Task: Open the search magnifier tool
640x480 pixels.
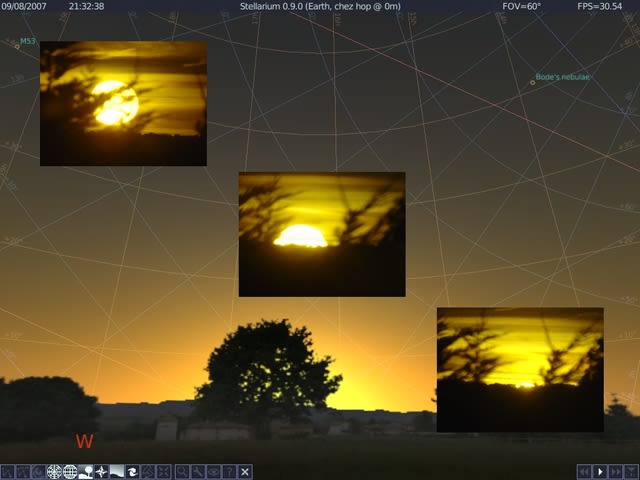Action: coord(182,471)
